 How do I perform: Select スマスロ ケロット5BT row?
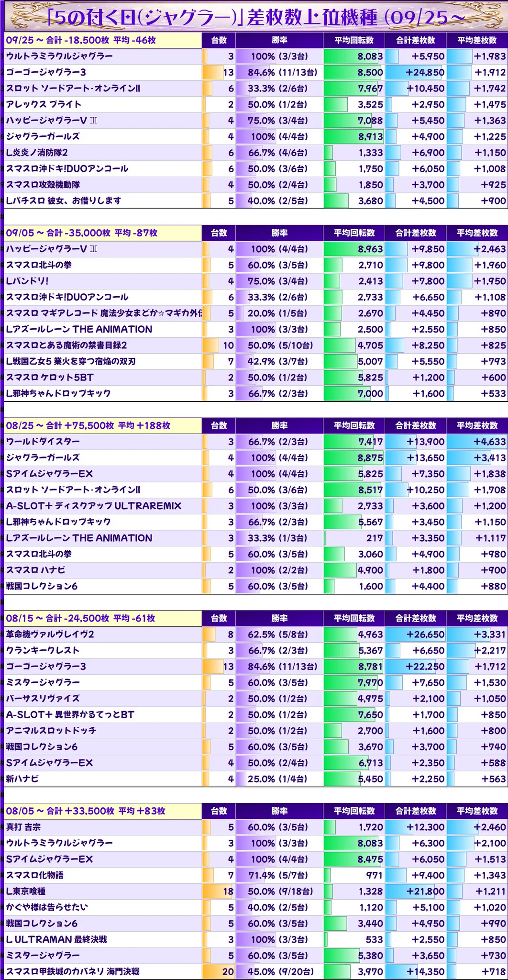pyautogui.click(x=256, y=378)
